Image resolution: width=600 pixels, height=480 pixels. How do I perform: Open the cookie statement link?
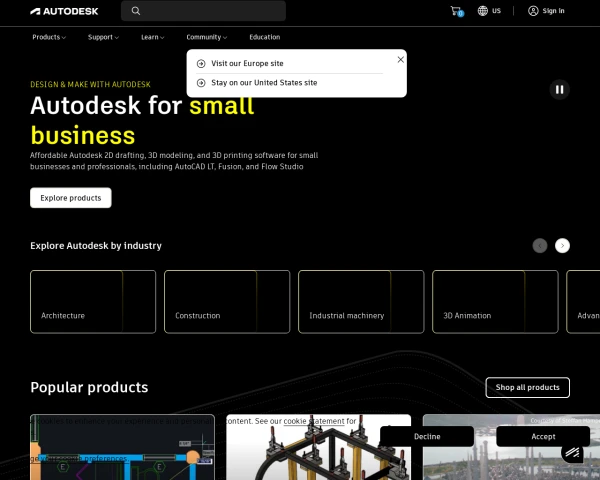pos(314,421)
